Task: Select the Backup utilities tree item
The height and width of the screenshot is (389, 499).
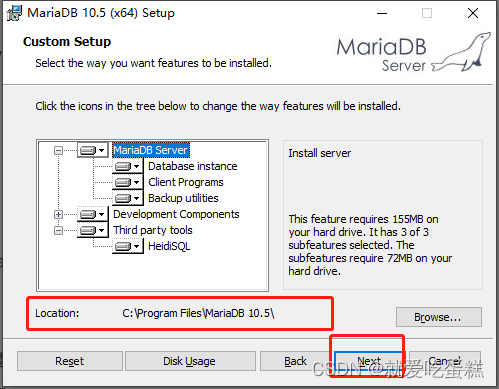Action: (183, 198)
